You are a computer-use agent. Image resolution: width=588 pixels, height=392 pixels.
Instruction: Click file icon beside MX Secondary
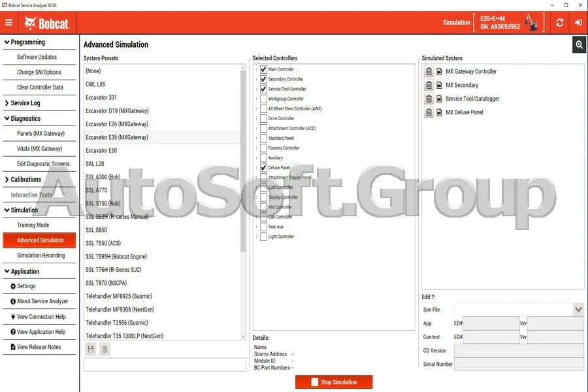tap(439, 85)
